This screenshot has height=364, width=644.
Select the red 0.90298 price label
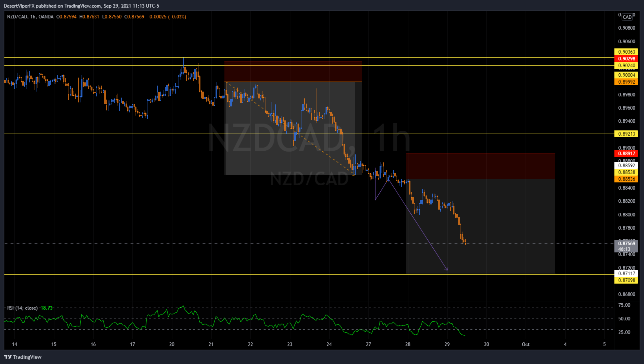(x=626, y=59)
